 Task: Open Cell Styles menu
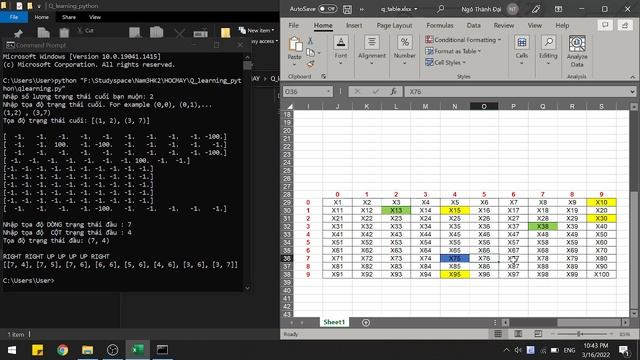[445, 62]
